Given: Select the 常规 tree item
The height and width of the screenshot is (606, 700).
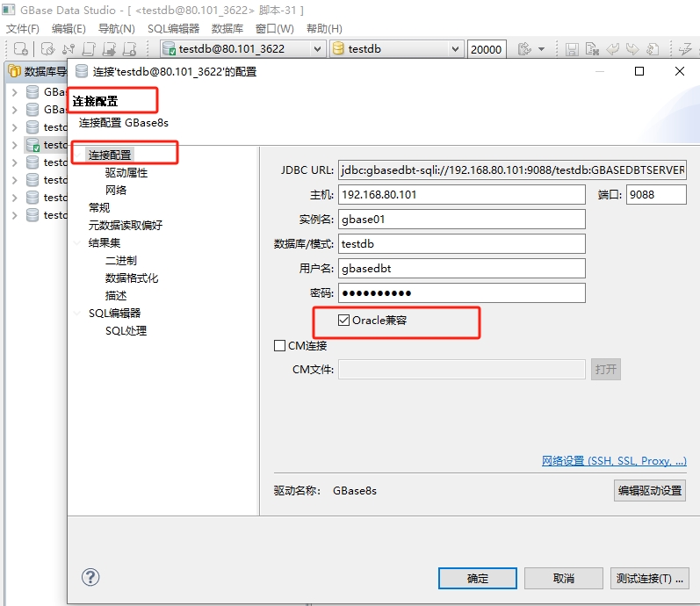Looking at the screenshot, I should tap(99, 207).
